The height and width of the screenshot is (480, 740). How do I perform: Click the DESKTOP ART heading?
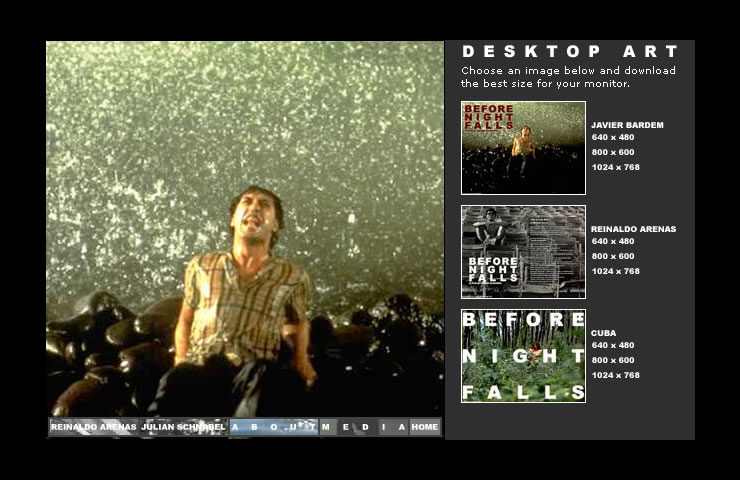[570, 51]
